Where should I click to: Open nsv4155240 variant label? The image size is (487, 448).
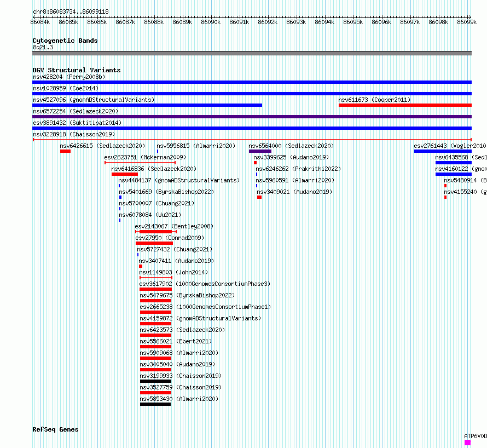(x=465, y=192)
